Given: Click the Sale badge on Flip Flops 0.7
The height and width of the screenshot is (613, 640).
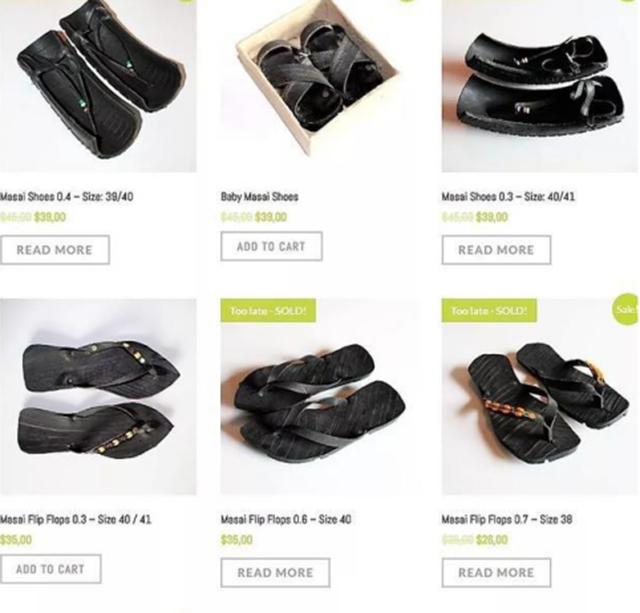Looking at the screenshot, I should point(627,309).
